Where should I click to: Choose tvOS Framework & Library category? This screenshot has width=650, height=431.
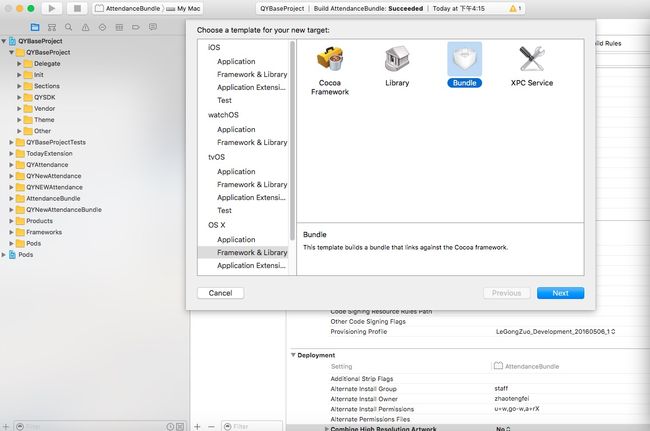252,184
